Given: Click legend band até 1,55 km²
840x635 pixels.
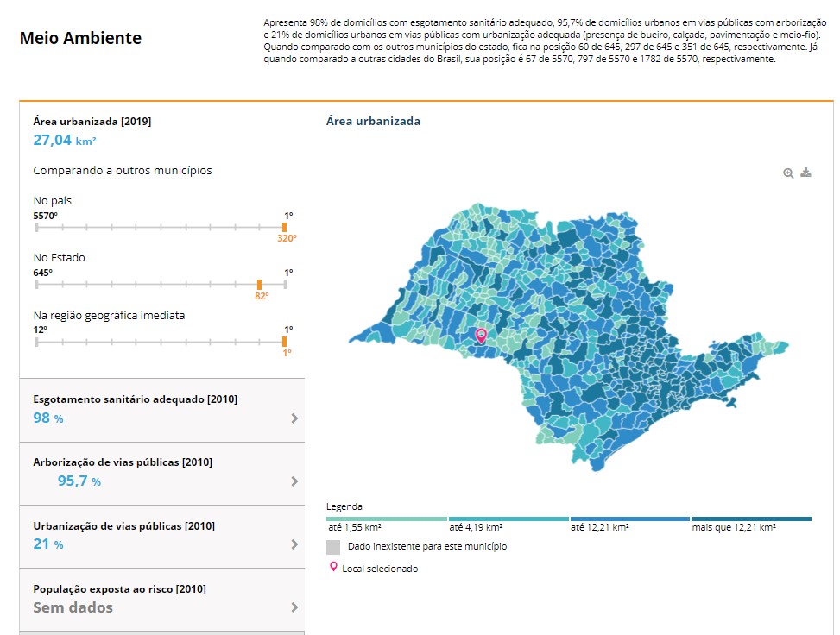Looking at the screenshot, I should click(x=386, y=519).
